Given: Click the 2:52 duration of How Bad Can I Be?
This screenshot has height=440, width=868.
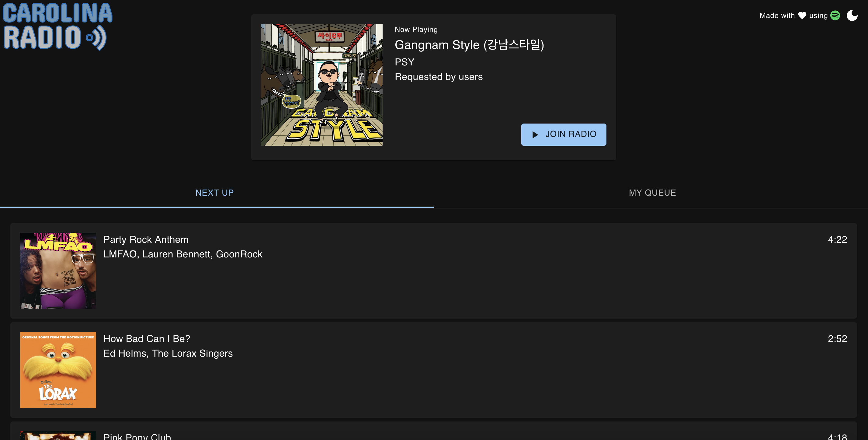Looking at the screenshot, I should 837,338.
